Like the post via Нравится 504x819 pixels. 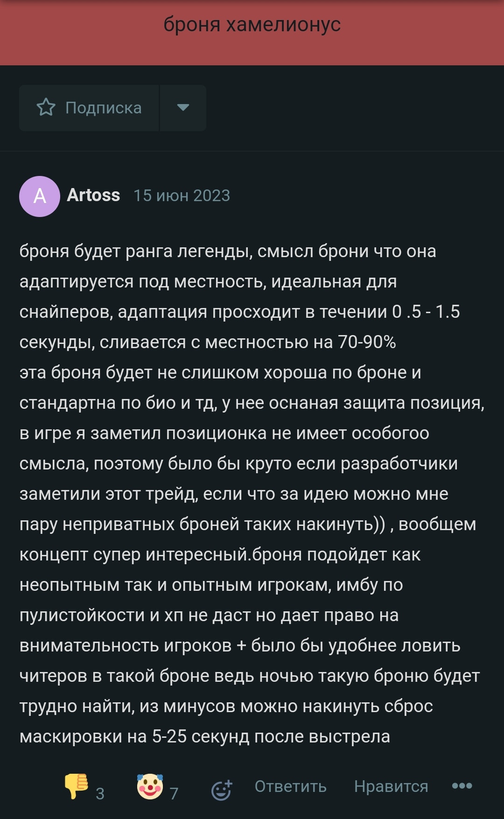pyautogui.click(x=391, y=786)
